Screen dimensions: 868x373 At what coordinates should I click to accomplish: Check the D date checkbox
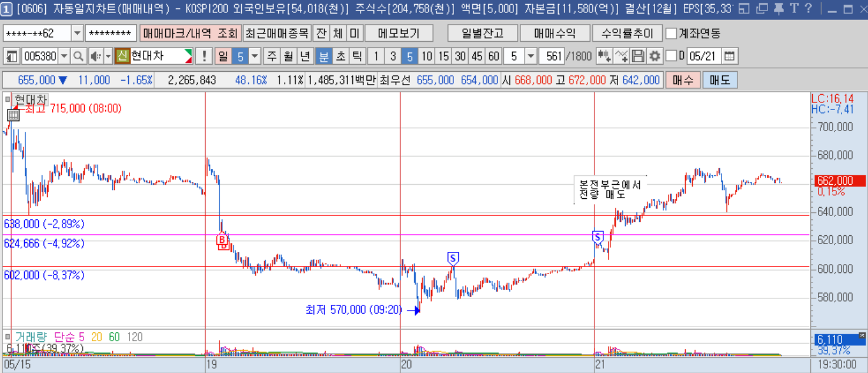tap(671, 56)
